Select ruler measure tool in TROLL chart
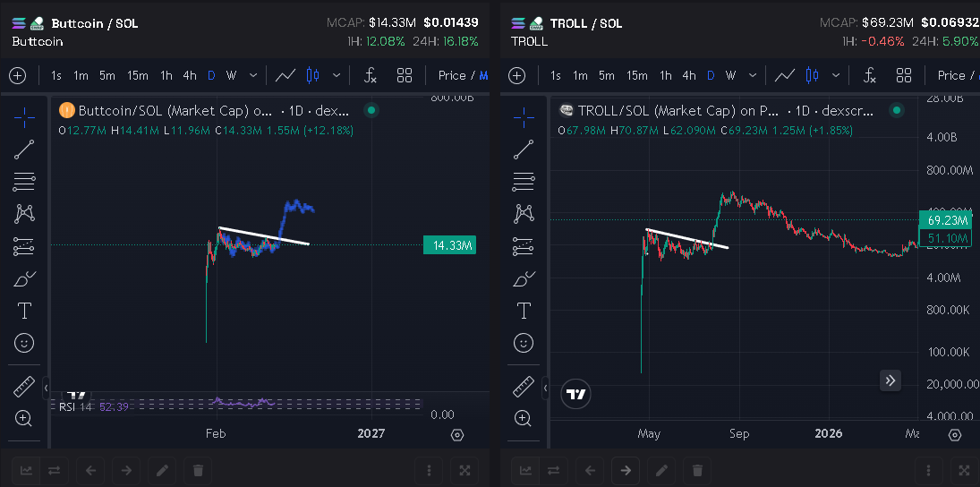980x487 pixels. [x=524, y=387]
